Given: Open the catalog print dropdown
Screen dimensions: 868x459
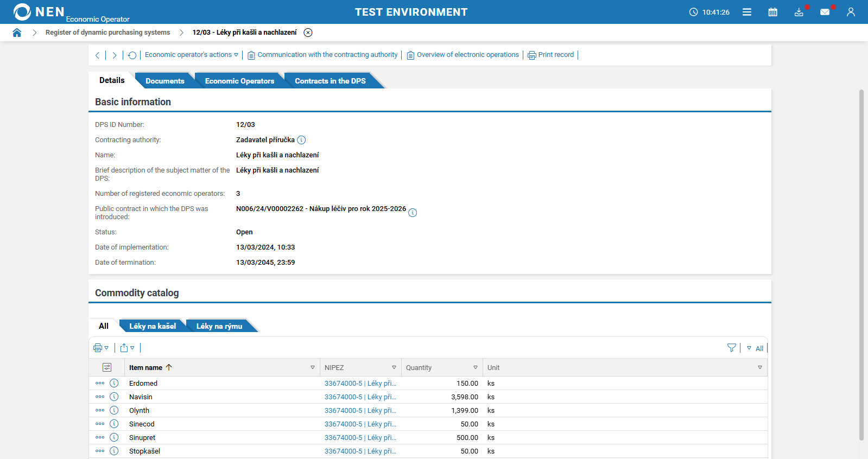Looking at the screenshot, I should click(101, 348).
